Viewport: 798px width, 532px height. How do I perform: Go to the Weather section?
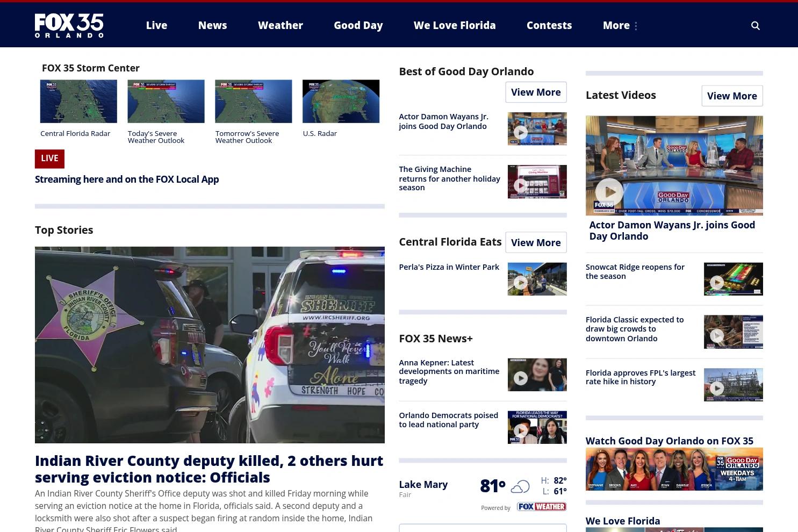(281, 25)
